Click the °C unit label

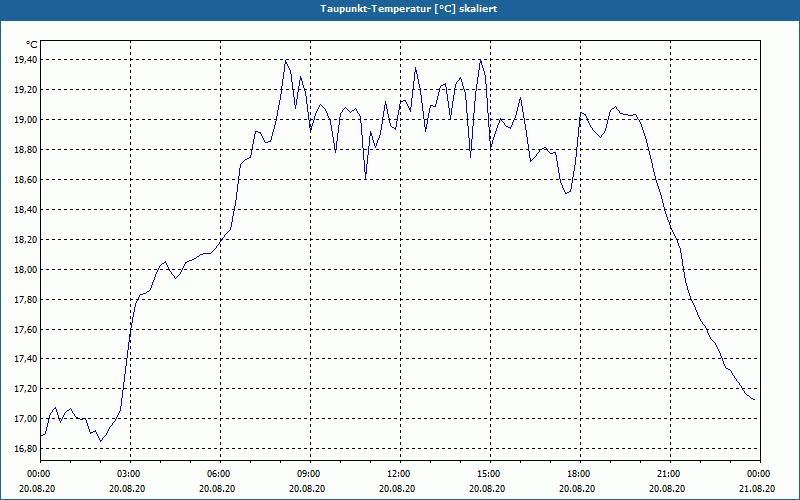[x=32, y=45]
